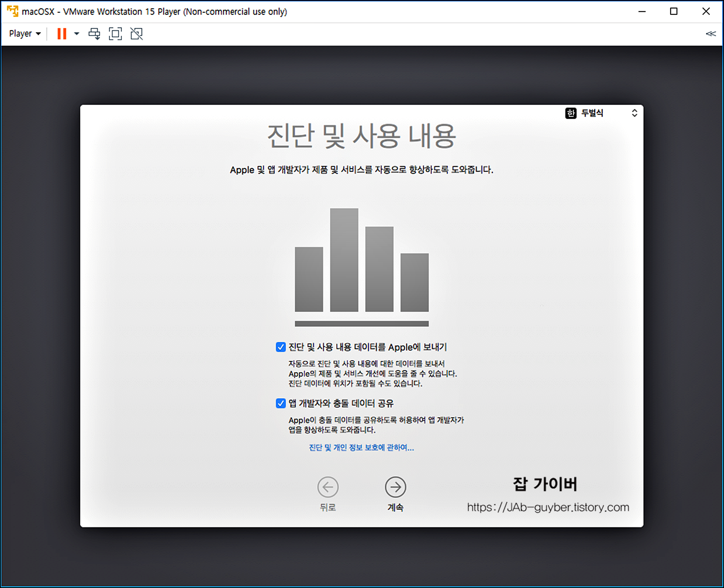Close the VMware Player window

coord(706,11)
